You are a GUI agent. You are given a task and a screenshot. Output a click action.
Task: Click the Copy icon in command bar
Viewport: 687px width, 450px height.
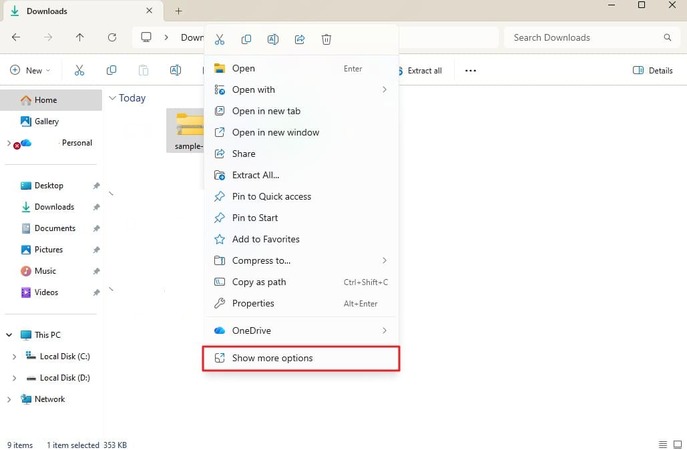[111, 70]
